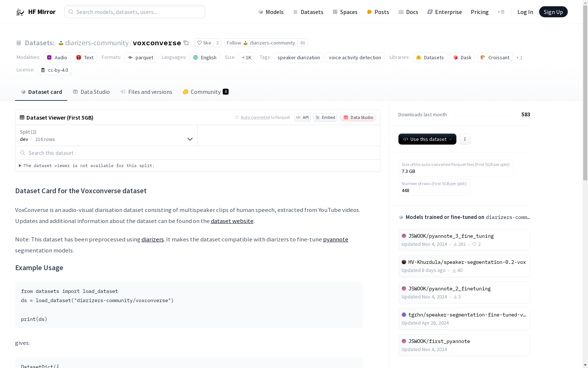Expand the dataset viewer unavailable message
588x368 pixels.
point(87,166)
